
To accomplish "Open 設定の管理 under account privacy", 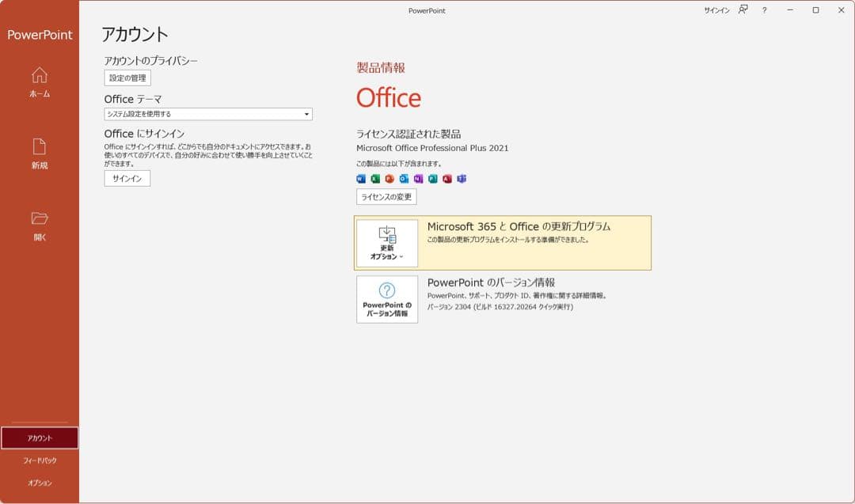I will [x=127, y=78].
